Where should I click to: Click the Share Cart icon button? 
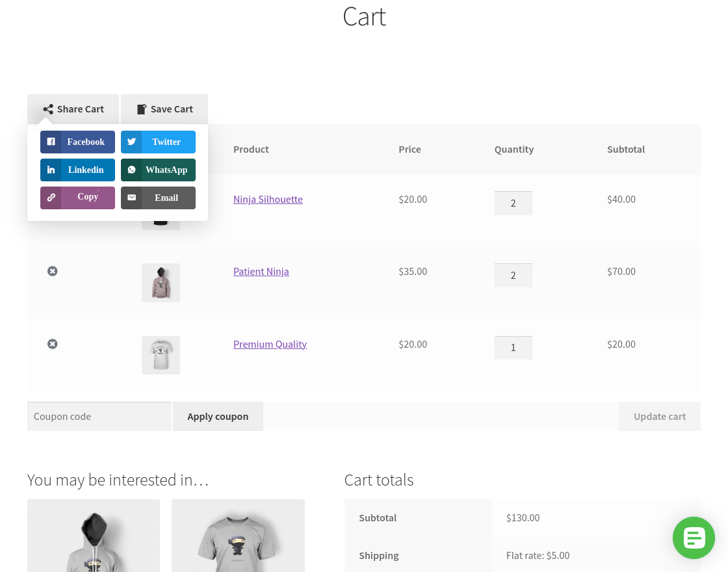coord(47,109)
